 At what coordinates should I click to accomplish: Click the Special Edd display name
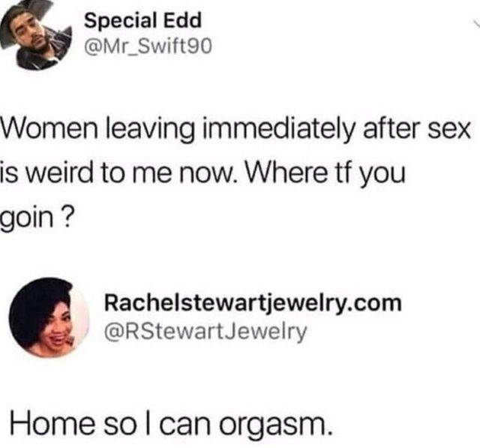pyautogui.click(x=143, y=20)
